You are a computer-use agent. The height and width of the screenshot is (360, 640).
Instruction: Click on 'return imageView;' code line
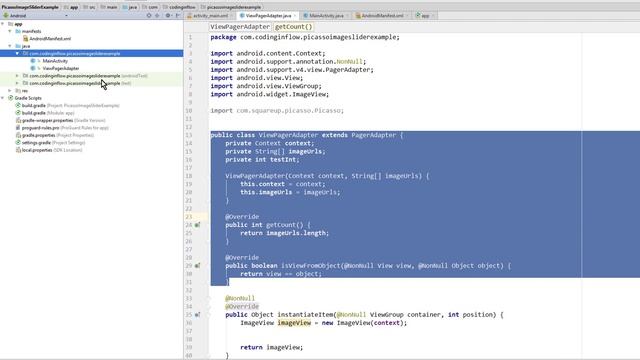(271, 347)
